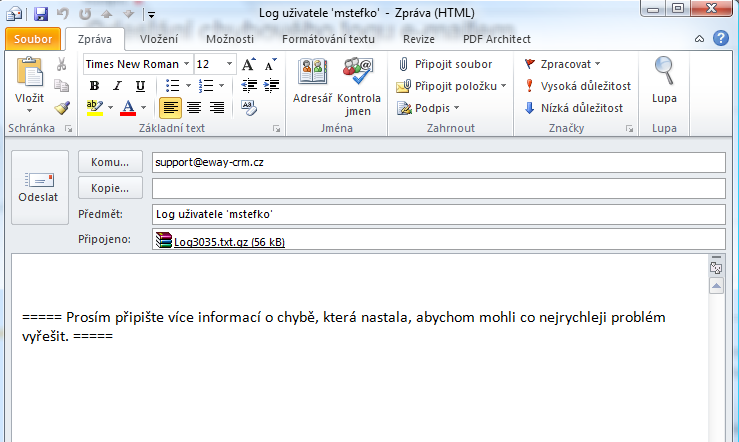This screenshot has height=442, width=739.
Task: Open Připojit položku dropdown
Action: click(452, 86)
